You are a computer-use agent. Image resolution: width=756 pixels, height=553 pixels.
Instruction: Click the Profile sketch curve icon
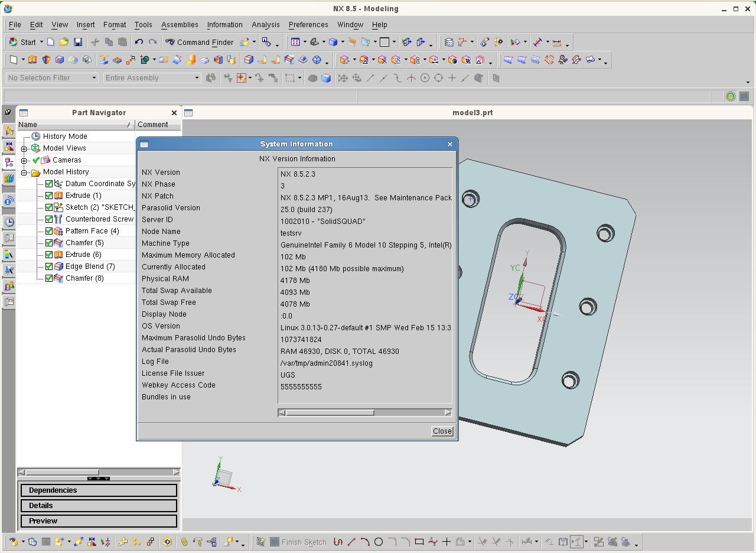(x=338, y=542)
